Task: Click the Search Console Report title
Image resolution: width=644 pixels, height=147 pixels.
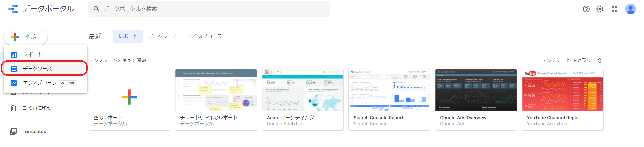Action: (x=378, y=118)
